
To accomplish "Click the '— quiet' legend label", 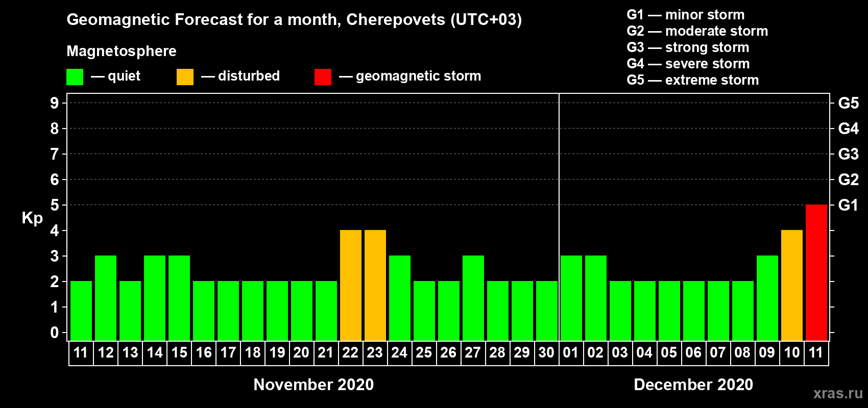I will click(x=115, y=76).
